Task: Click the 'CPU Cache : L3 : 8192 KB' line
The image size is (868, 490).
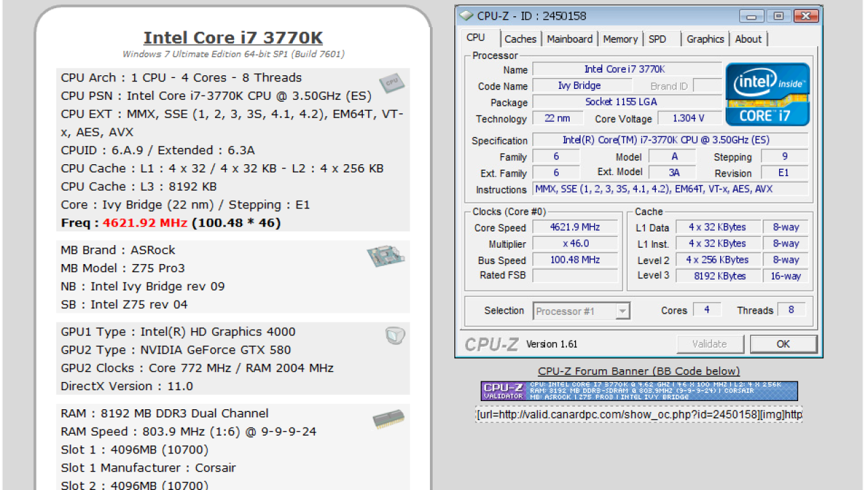Action: tap(139, 187)
